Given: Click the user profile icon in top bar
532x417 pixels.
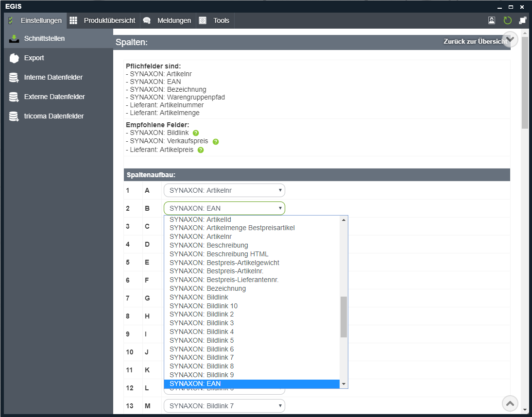Looking at the screenshot, I should pos(492,21).
